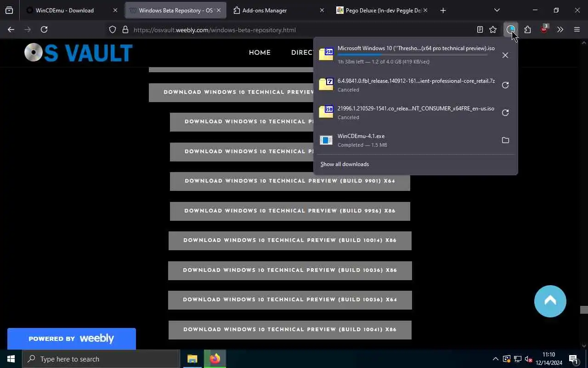Click the tracking protection shield icon
This screenshot has height=368, width=588.
tap(113, 30)
